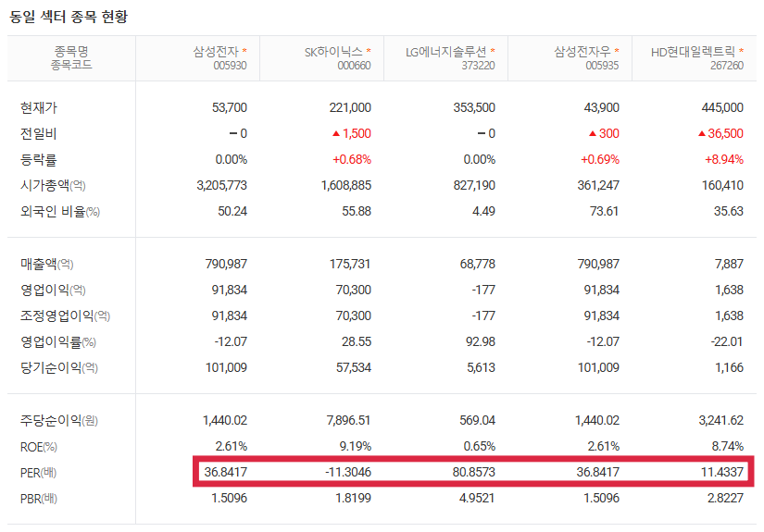
Task: Click net income 57,534
Action: click(354, 367)
